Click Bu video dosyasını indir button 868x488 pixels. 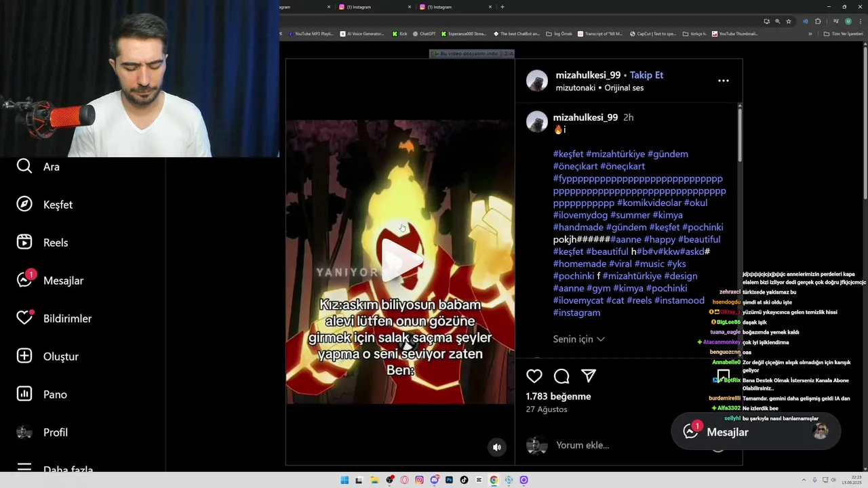point(467,54)
